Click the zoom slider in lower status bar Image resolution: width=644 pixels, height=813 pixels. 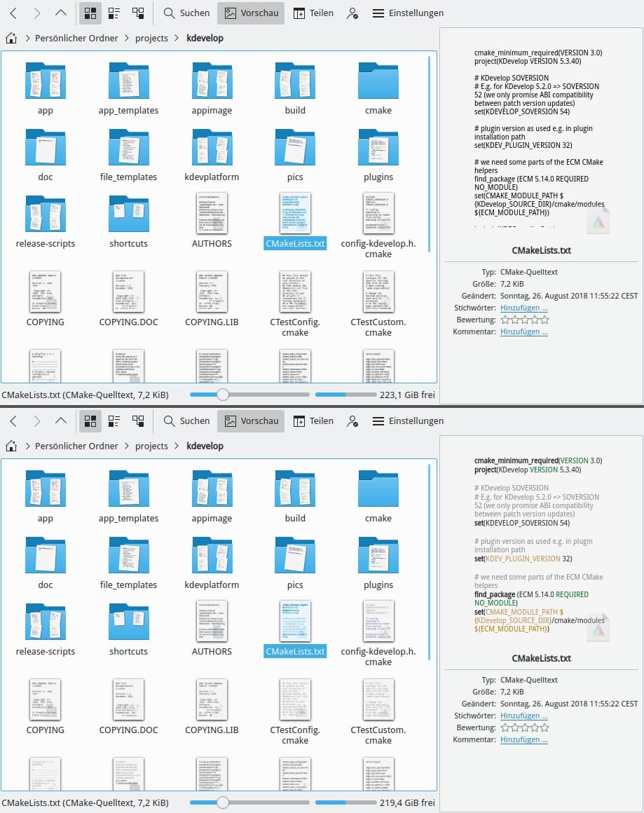pyautogui.click(x=249, y=802)
